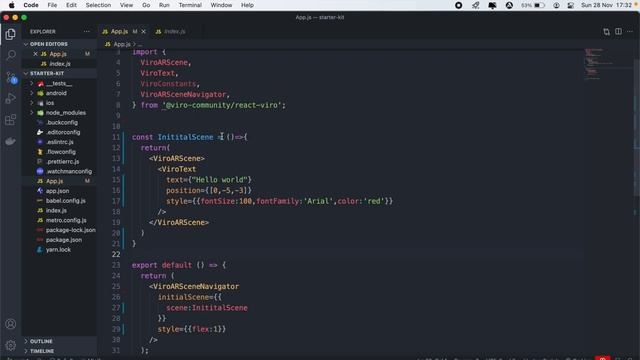Open the Terminal menu

point(190,5)
